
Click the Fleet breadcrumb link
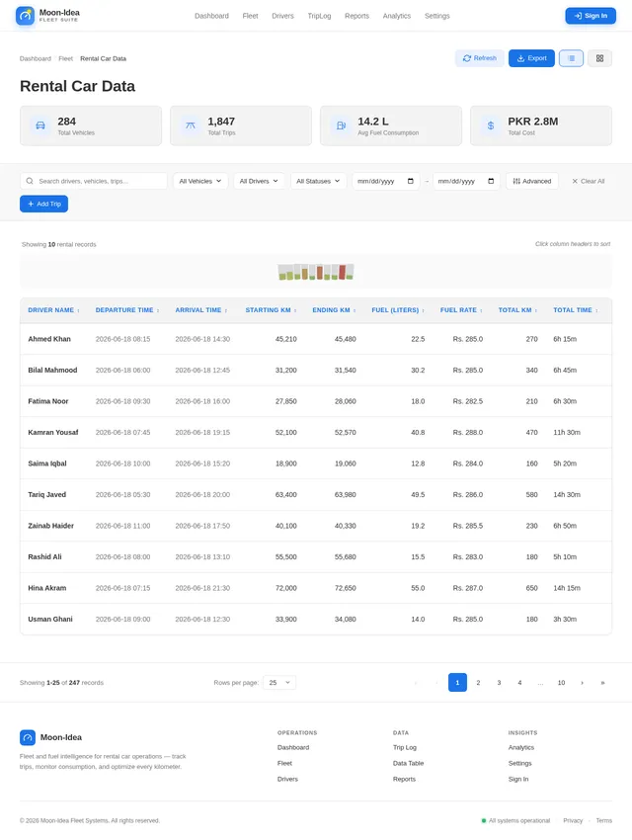(66, 59)
